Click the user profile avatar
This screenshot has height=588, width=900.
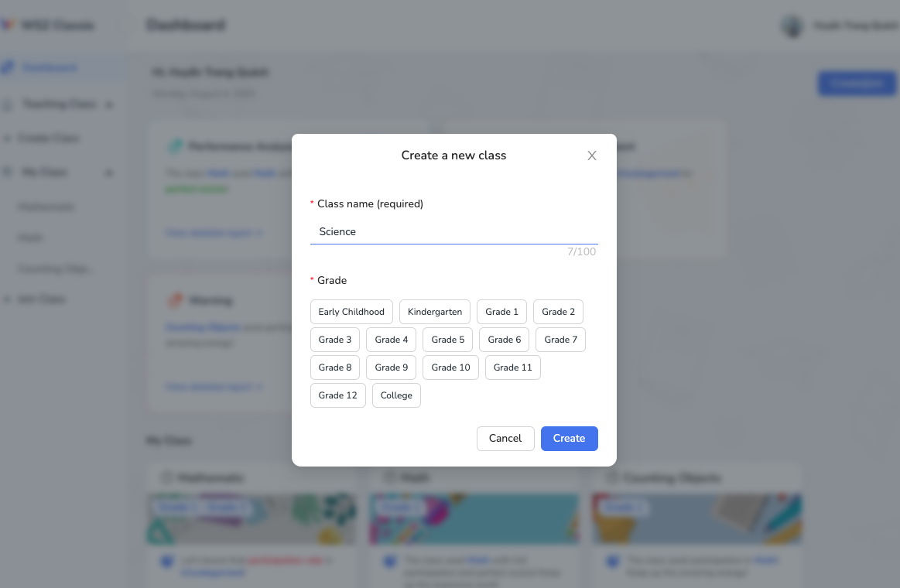point(792,26)
